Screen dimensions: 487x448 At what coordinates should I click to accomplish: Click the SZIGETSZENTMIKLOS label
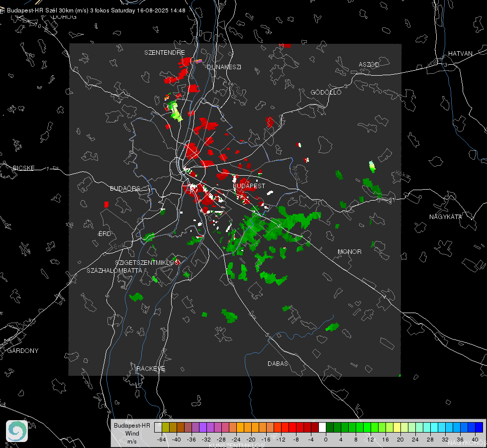[147, 263]
